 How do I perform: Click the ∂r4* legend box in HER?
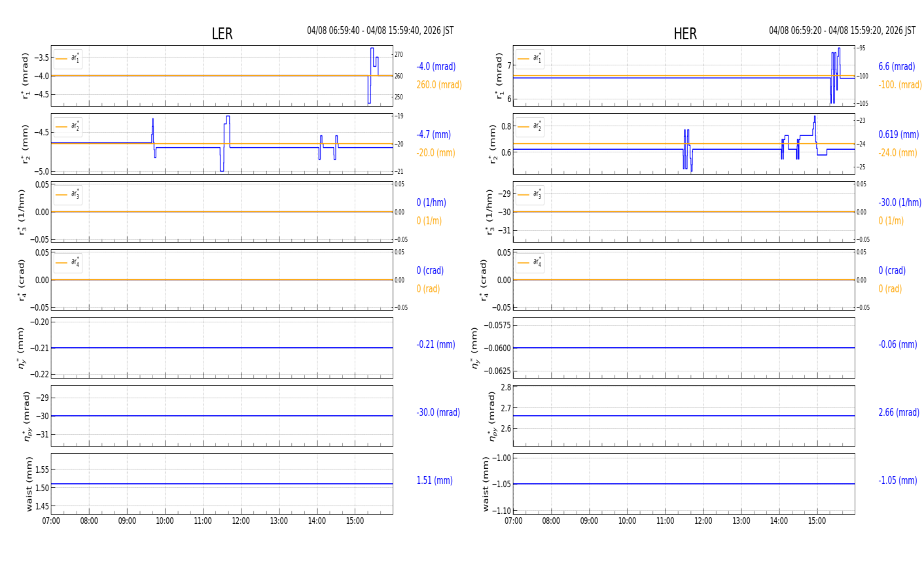(530, 262)
